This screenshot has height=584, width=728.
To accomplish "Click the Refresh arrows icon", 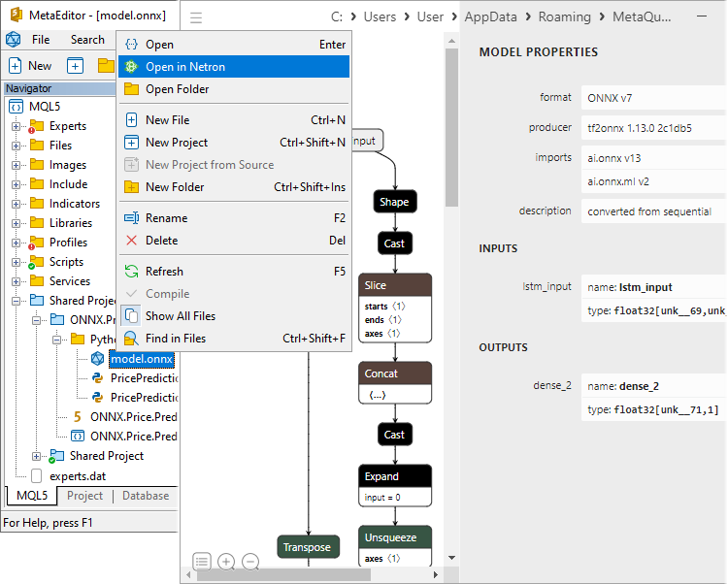I will point(131,272).
